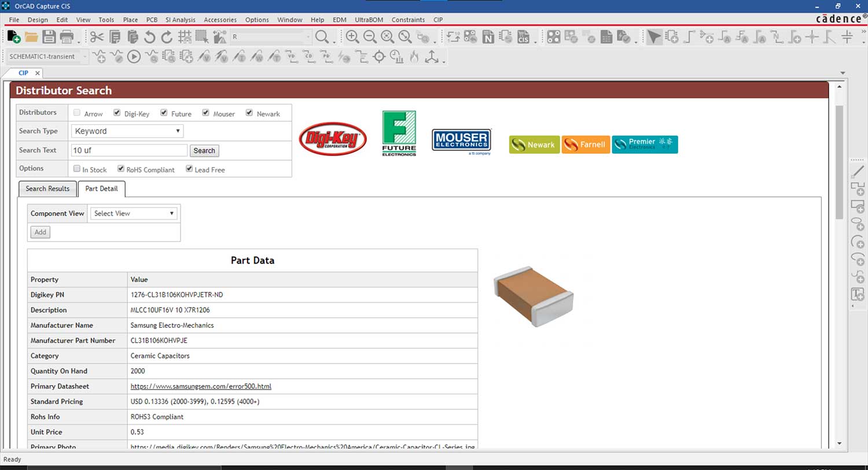Switch to the Search Results tab
The height and width of the screenshot is (470, 868).
tap(47, 189)
